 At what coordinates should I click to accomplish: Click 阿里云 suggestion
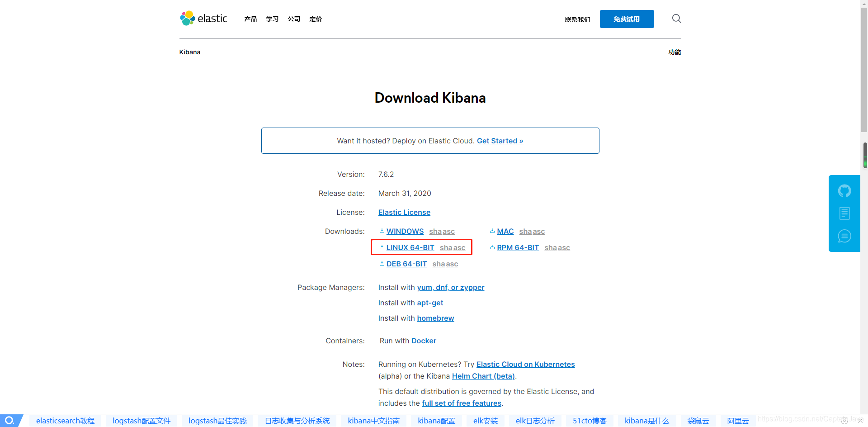coord(738,421)
